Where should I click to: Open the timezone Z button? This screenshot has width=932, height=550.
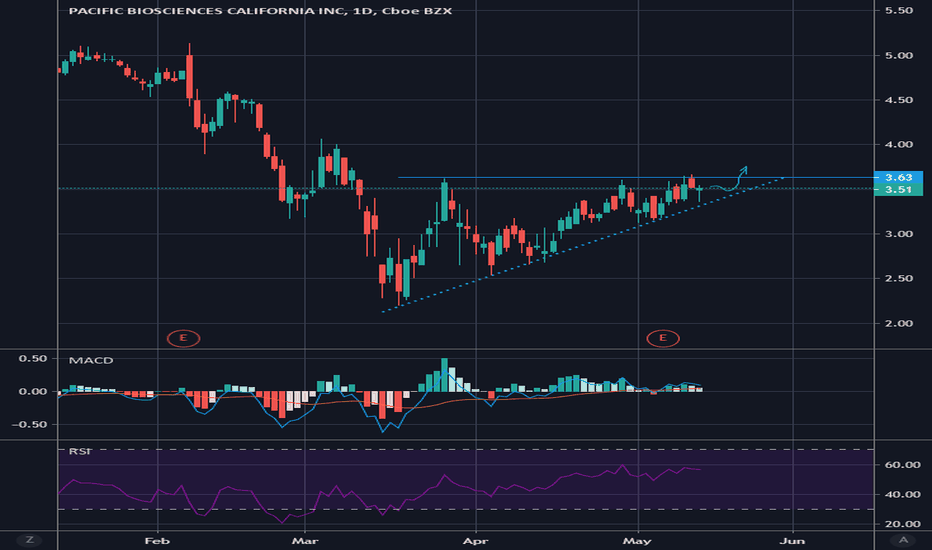point(29,540)
